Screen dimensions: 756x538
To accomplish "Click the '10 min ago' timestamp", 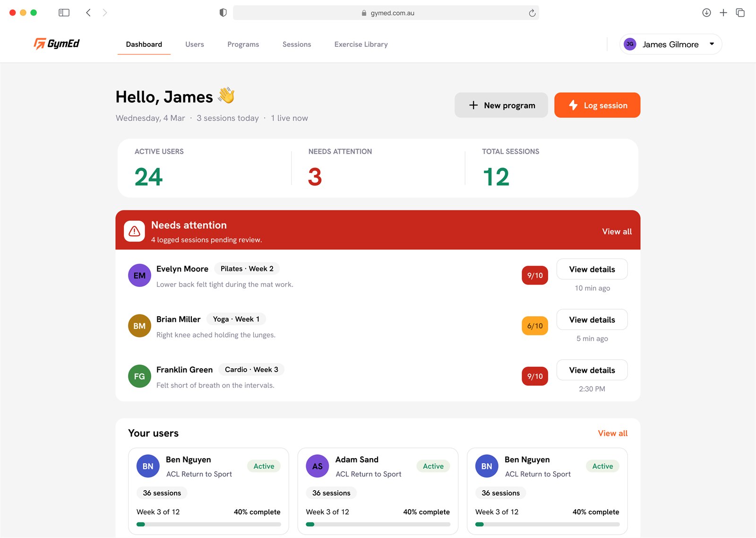I will pos(592,288).
